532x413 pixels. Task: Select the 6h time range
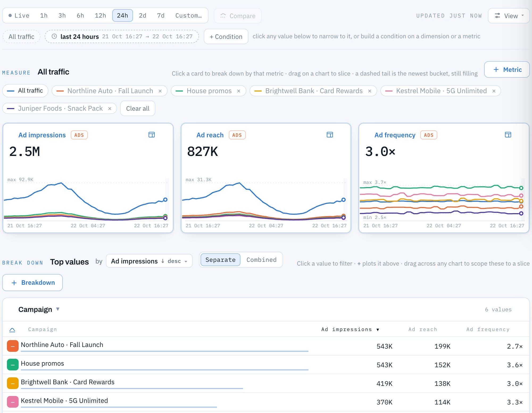click(80, 15)
